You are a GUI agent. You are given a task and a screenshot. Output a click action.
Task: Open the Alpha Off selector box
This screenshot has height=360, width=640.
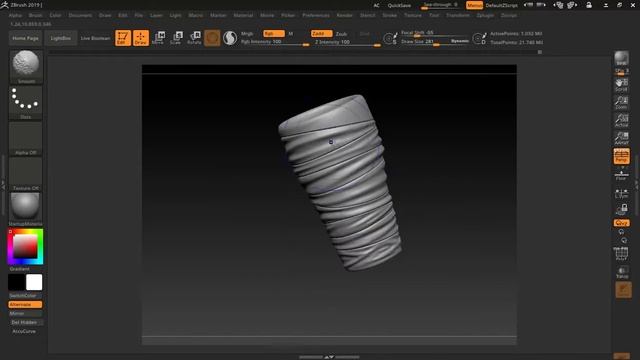[x=26, y=138]
